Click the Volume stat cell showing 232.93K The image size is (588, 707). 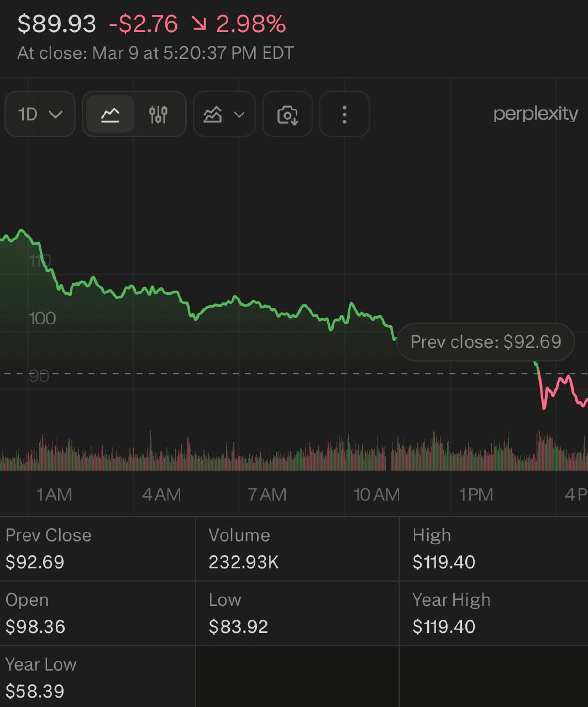[x=297, y=549]
